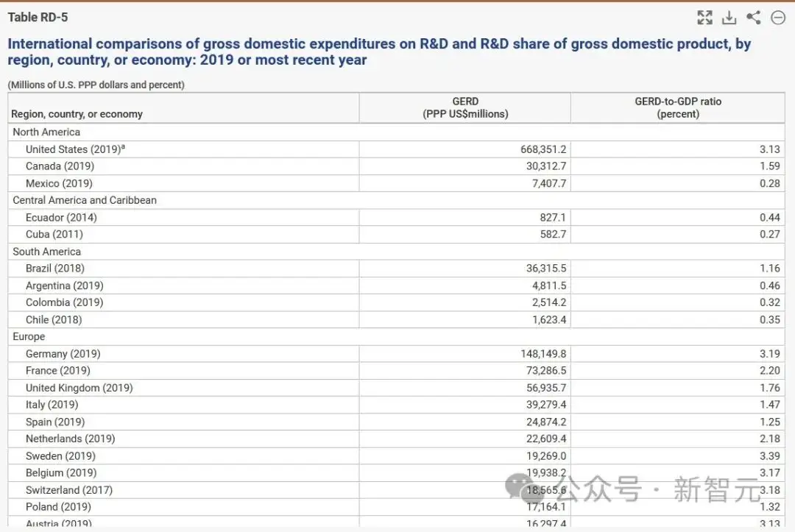Collapse table with minus circle icon
The width and height of the screenshot is (795, 532).
tap(778, 18)
